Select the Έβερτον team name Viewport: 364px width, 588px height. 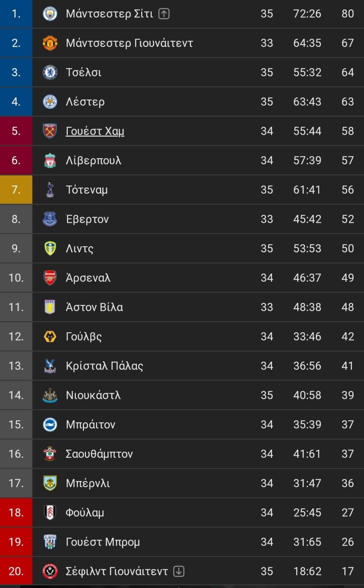(87, 219)
